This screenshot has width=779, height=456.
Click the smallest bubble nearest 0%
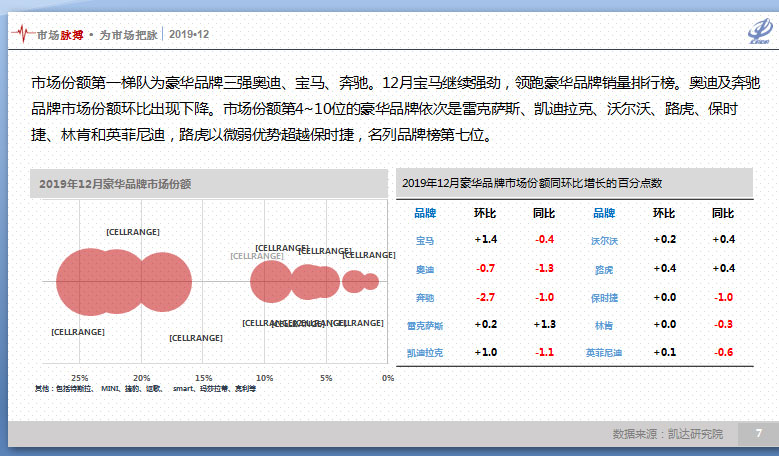[x=372, y=282]
